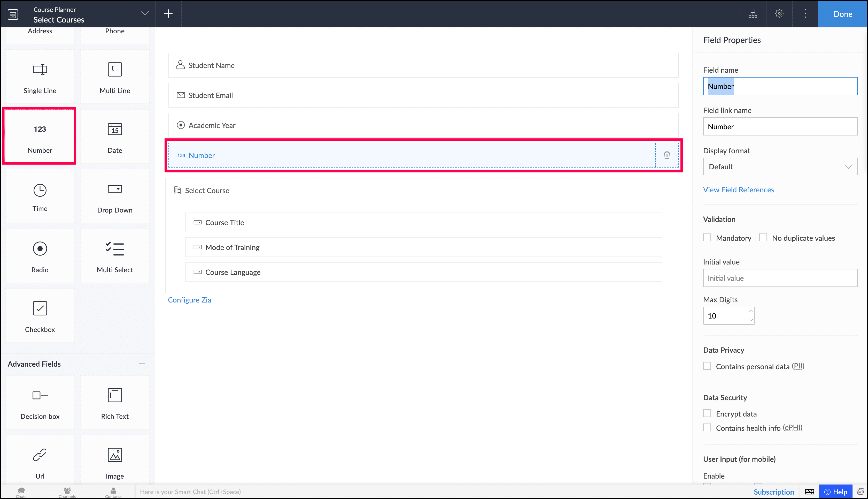Click the Initial value input field
This screenshot has height=499, width=868.
(x=780, y=278)
